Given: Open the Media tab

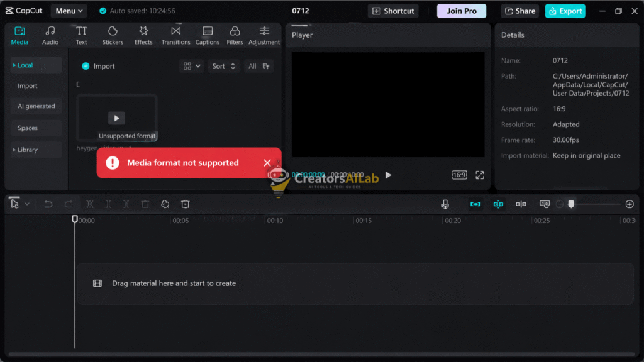Looking at the screenshot, I should (19, 35).
